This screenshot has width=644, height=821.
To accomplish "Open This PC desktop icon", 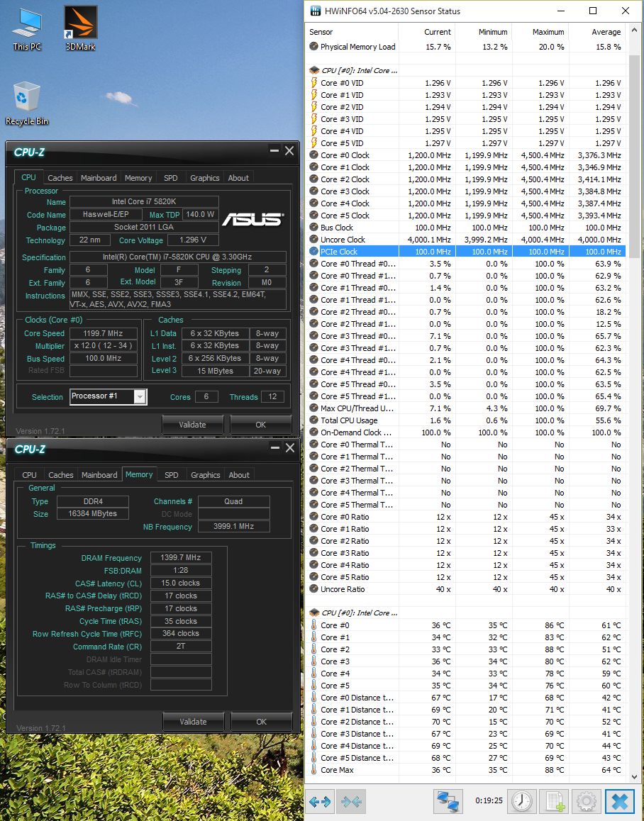I will pos(27,29).
